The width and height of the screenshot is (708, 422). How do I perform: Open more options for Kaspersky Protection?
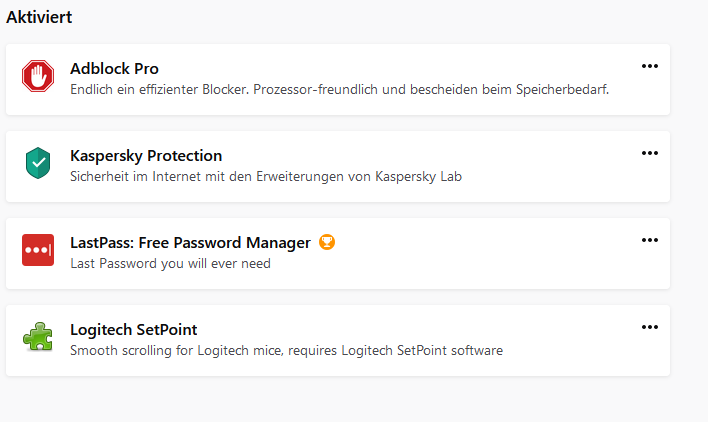click(650, 153)
